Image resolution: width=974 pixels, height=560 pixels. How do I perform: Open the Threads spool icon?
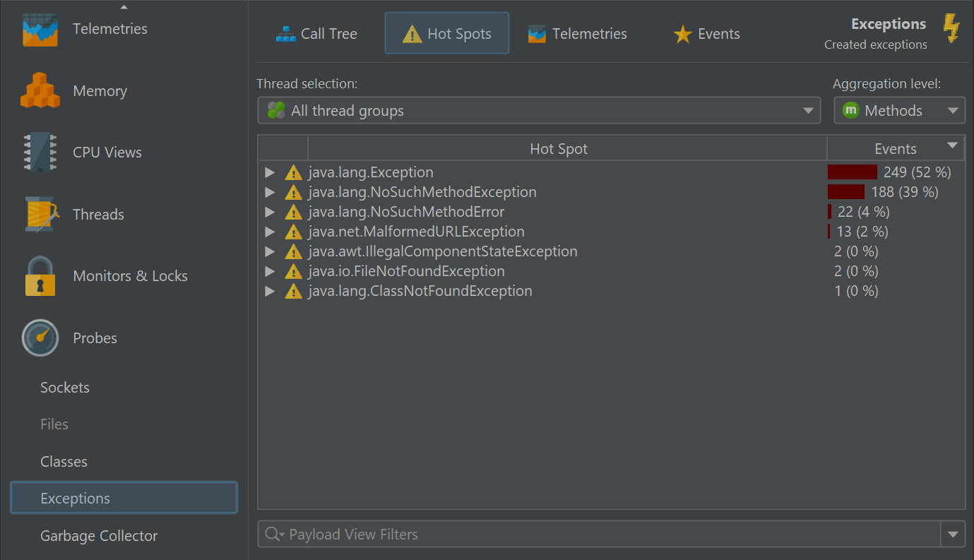pos(40,215)
